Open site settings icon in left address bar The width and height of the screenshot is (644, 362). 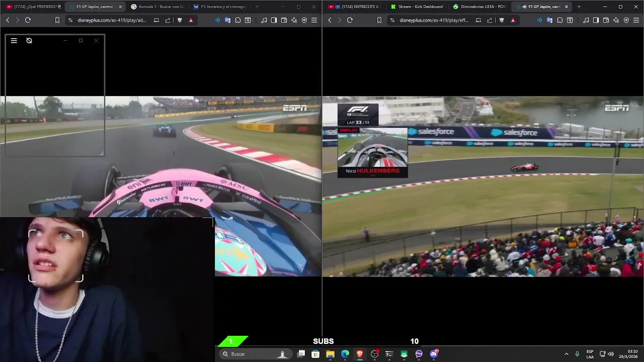pos(70,20)
